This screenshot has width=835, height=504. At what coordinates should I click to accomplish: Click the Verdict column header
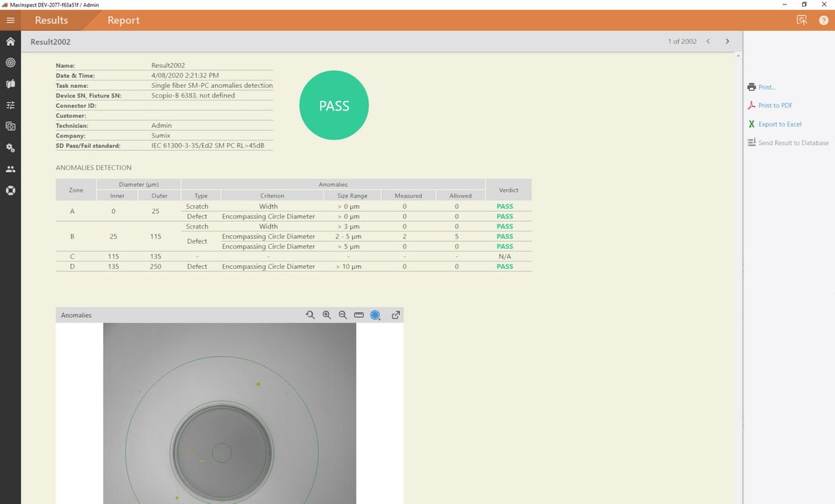[508, 190]
